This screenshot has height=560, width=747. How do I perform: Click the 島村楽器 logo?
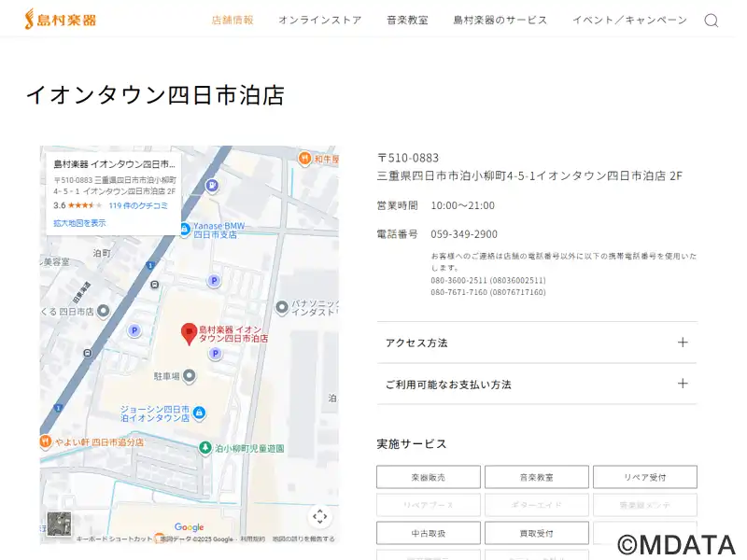[x=60, y=19]
